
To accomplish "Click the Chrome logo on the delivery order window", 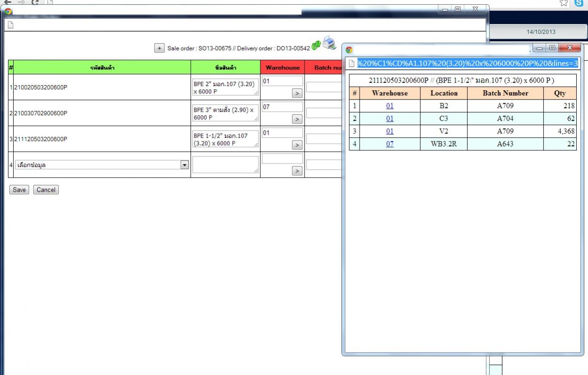I will point(8,11).
